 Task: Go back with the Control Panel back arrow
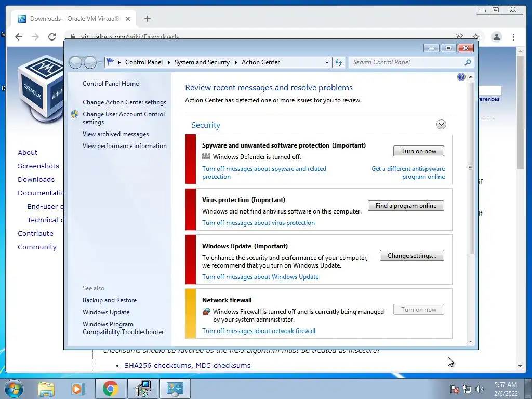coord(76,62)
